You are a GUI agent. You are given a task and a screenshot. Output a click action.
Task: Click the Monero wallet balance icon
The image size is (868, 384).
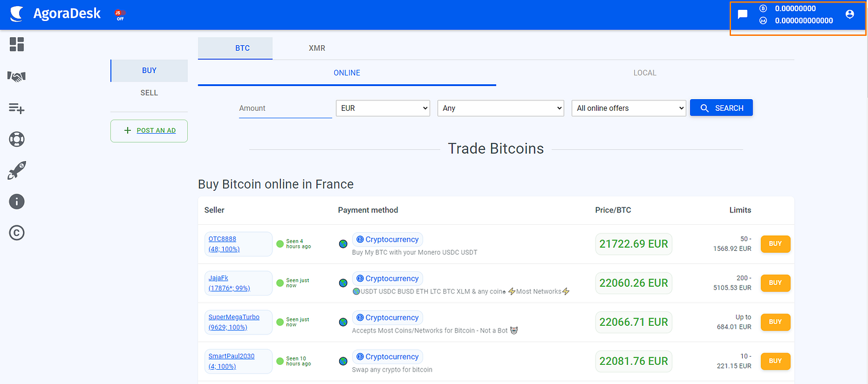pyautogui.click(x=763, y=20)
